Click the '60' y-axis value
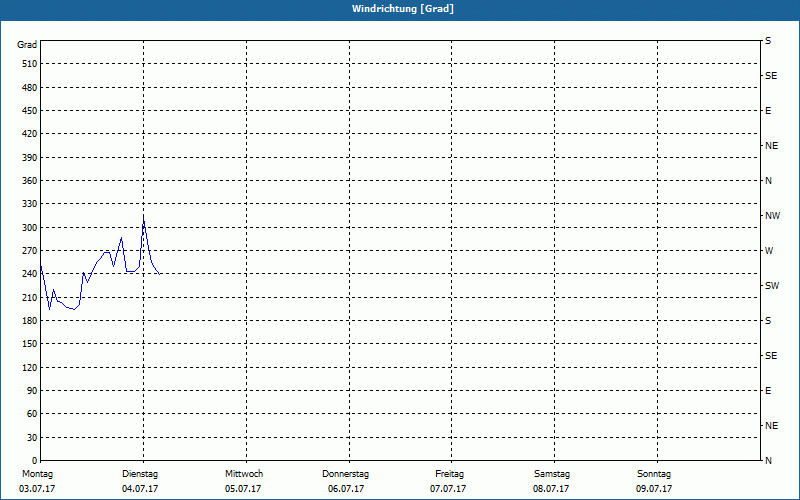 [x=32, y=414]
